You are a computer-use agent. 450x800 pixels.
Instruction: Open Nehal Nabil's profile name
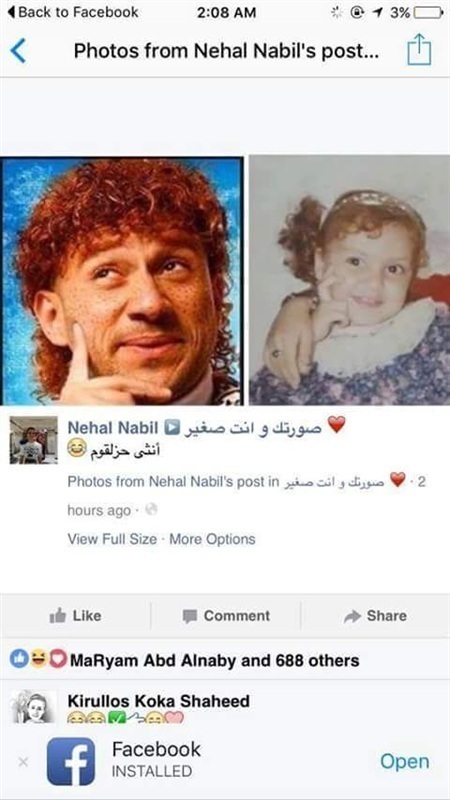(113, 428)
